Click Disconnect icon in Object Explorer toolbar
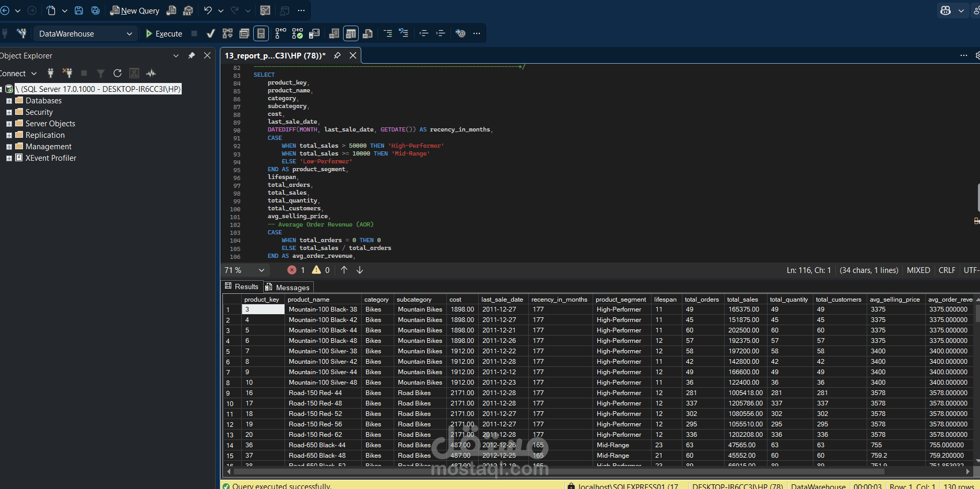 click(67, 73)
